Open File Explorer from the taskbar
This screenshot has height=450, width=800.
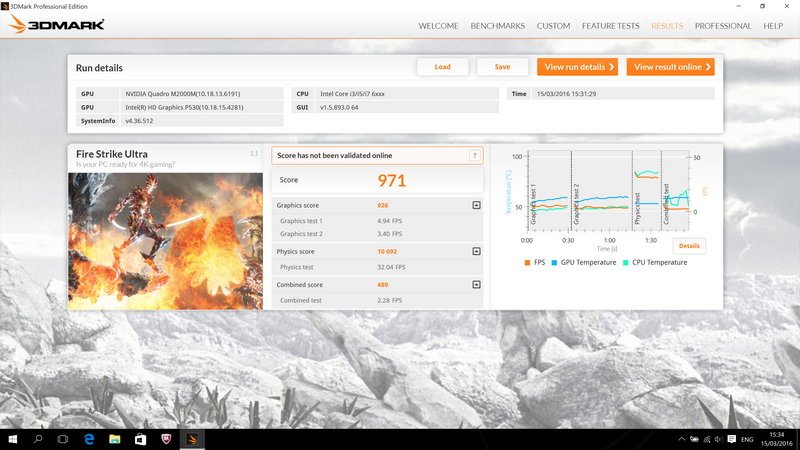pyautogui.click(x=114, y=439)
